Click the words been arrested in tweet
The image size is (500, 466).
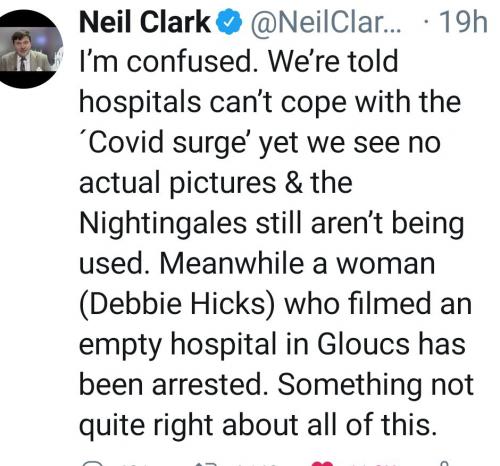174,384
